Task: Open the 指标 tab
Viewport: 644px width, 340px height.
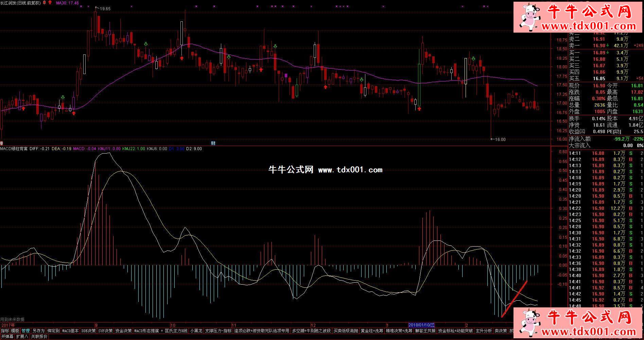Action: point(5,331)
